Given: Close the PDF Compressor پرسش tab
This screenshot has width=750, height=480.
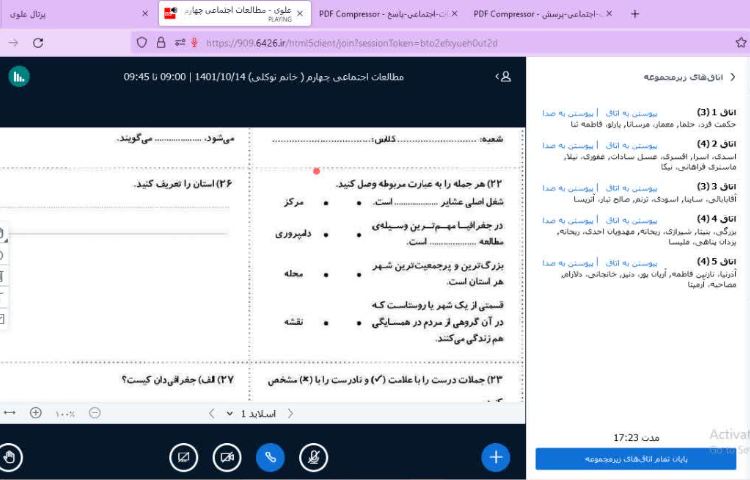Looking at the screenshot, I should coord(609,13).
